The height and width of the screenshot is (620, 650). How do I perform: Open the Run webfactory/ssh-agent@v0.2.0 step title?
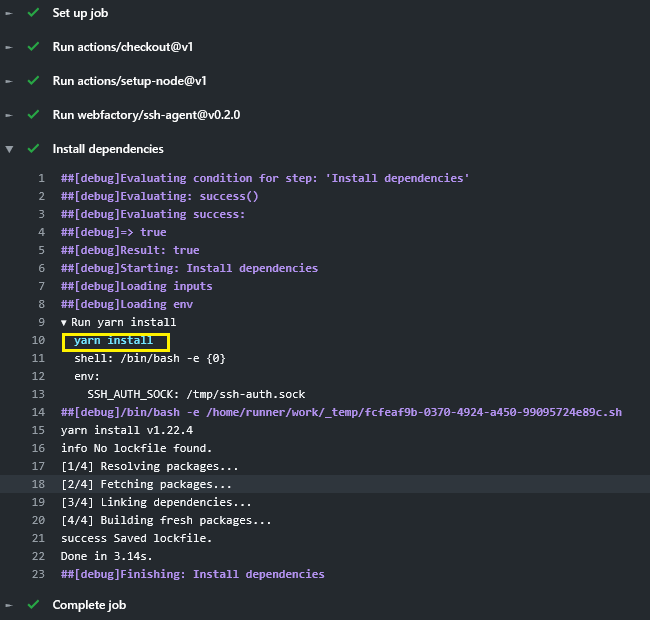pos(146,115)
